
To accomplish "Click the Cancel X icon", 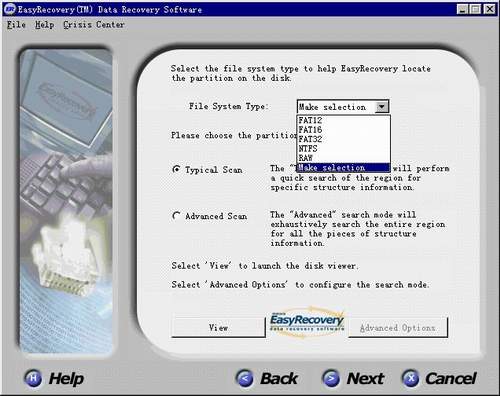I will tap(410, 378).
